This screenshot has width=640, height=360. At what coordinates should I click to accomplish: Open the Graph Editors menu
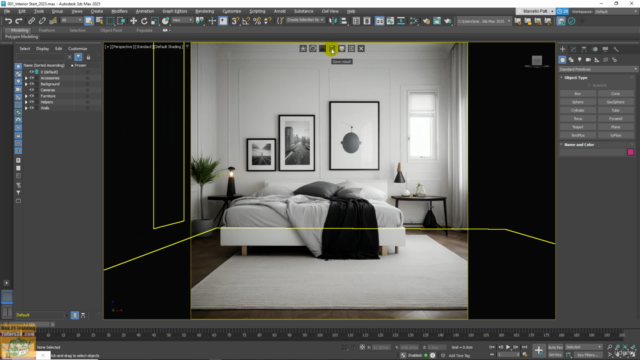click(175, 11)
